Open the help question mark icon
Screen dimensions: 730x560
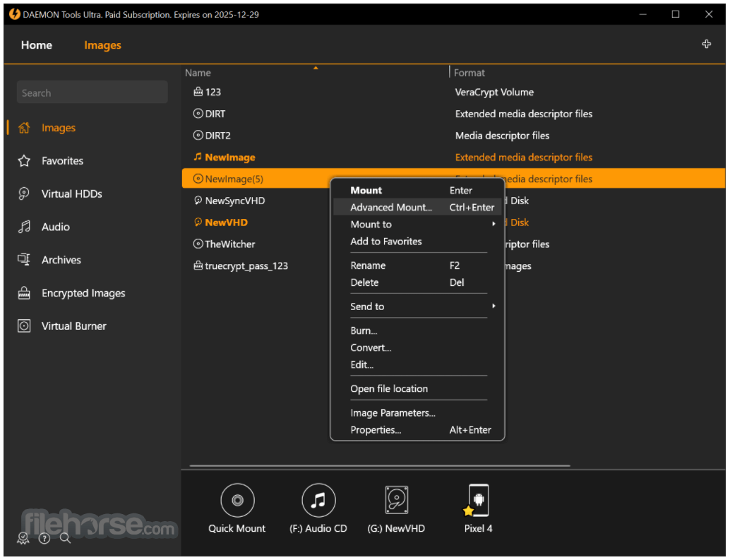[44, 539]
